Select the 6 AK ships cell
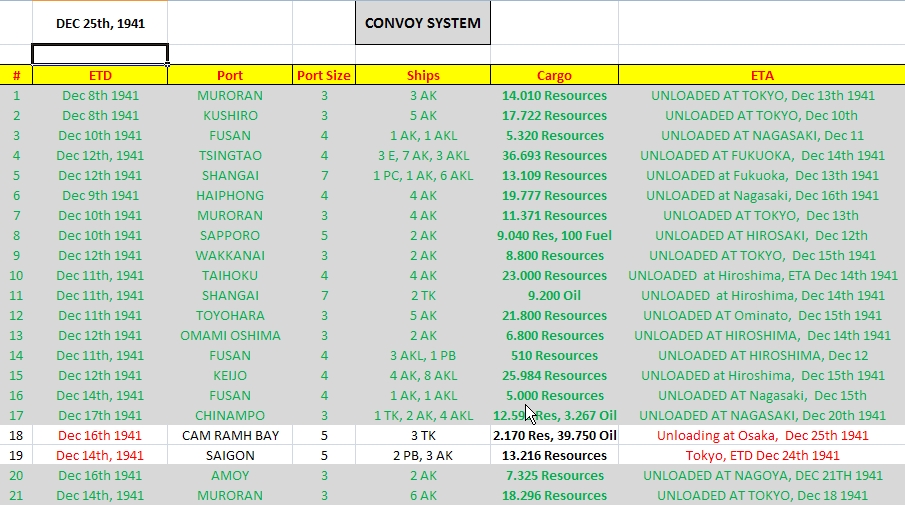The width and height of the screenshot is (905, 505). [423, 495]
